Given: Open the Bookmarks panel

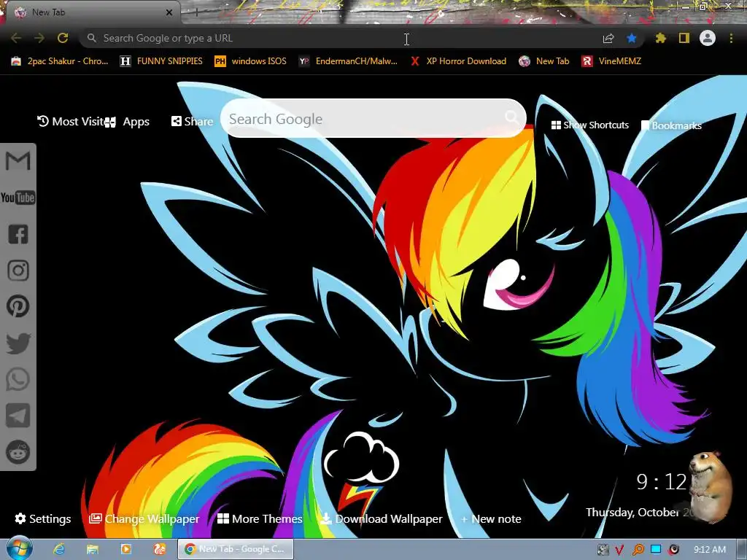Looking at the screenshot, I should point(671,125).
